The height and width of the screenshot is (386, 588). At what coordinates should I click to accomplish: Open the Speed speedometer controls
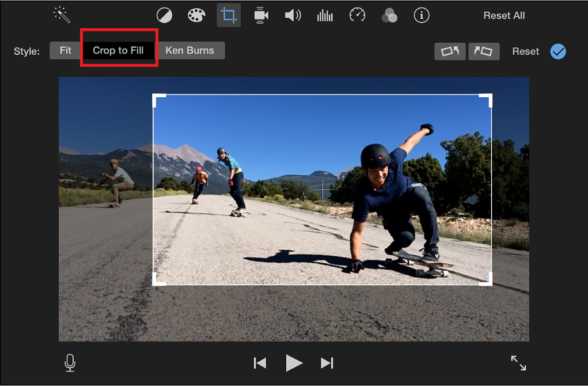click(x=357, y=16)
